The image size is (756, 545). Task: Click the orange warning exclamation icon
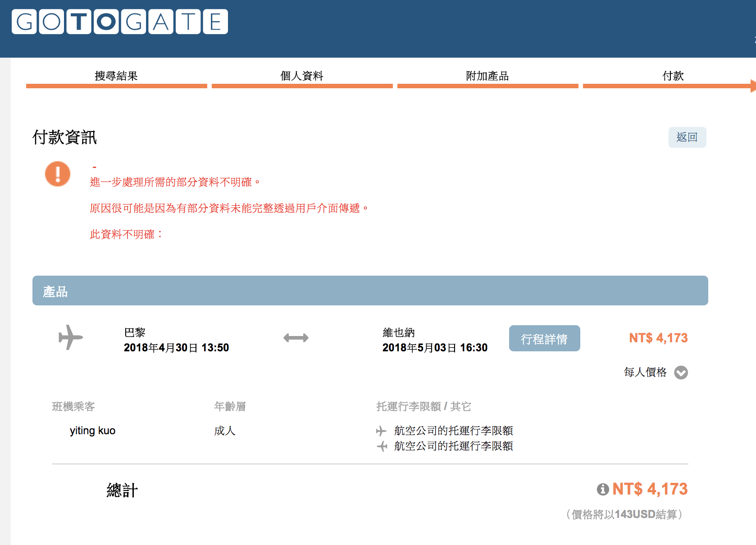[58, 174]
